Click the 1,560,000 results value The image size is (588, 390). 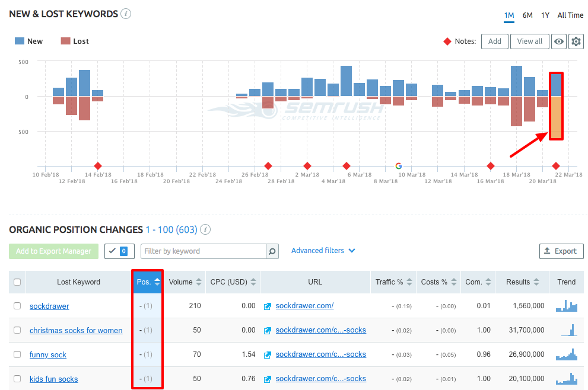529,306
